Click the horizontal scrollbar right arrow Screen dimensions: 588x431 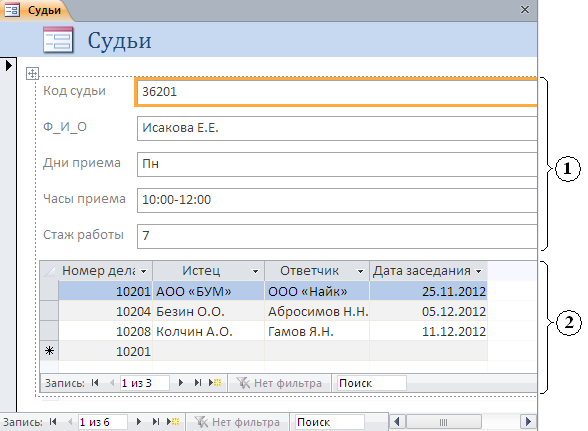tap(528, 422)
